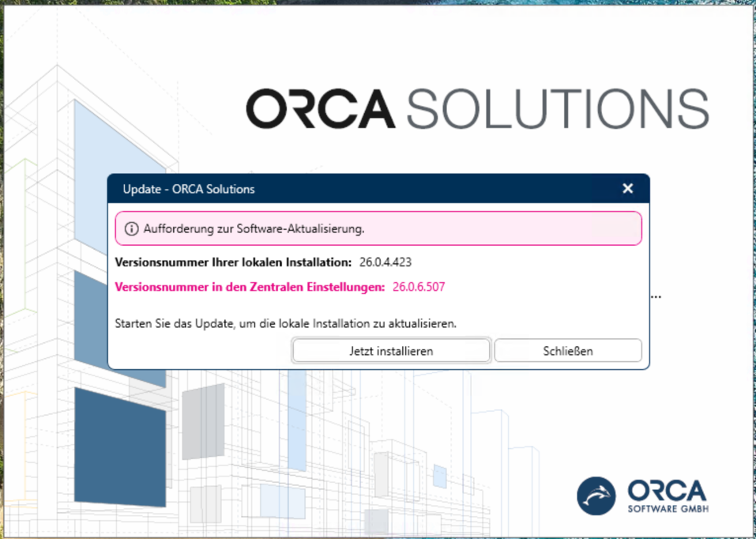Click the bold ORCA word in the splash logo
The height and width of the screenshot is (539, 756).
(320, 108)
